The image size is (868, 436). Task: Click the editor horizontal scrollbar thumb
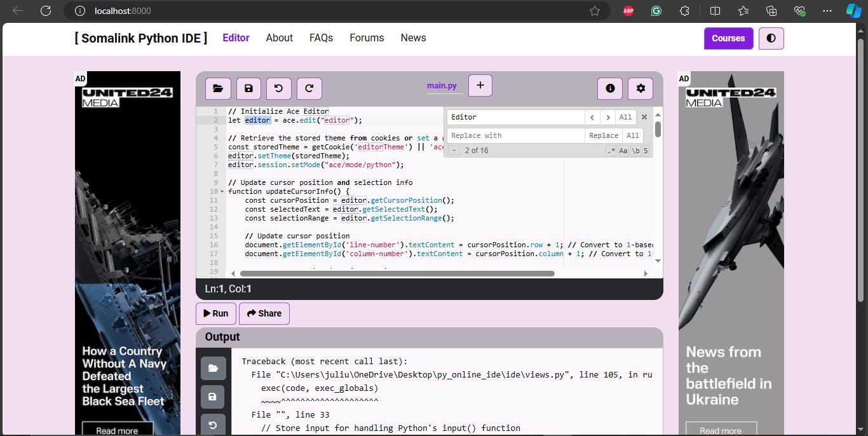pos(397,273)
